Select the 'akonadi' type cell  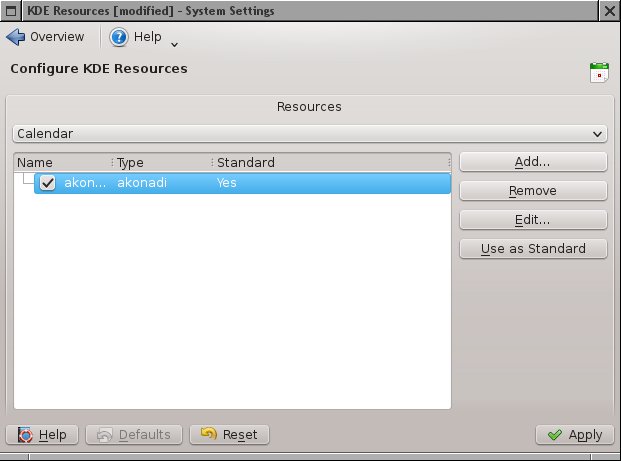tap(142, 183)
